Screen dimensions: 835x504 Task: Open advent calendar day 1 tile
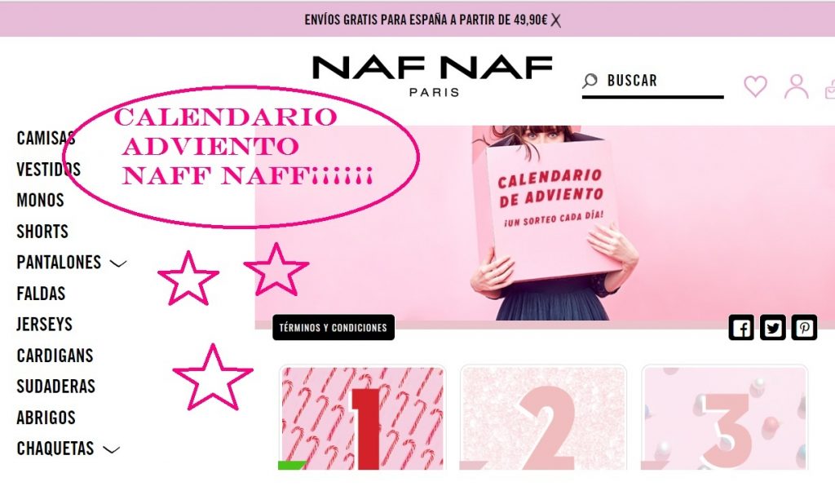tap(362, 418)
